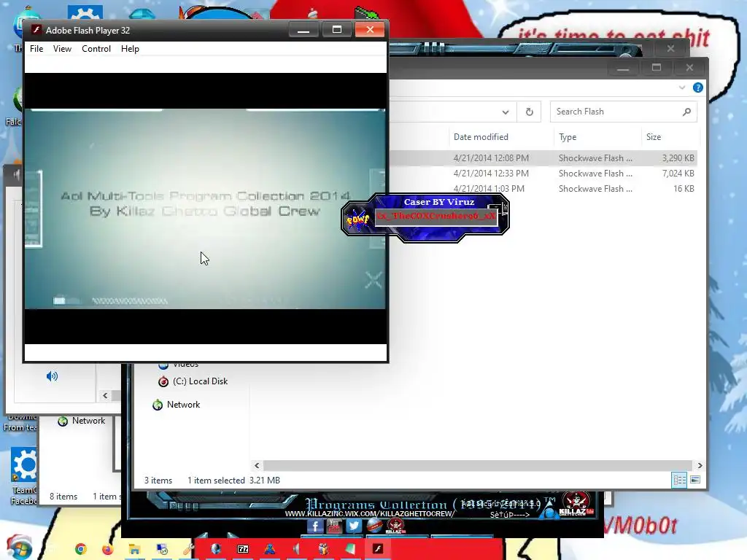The image size is (747, 560).
Task: Open the View menu in Flash Player
Action: 62,49
